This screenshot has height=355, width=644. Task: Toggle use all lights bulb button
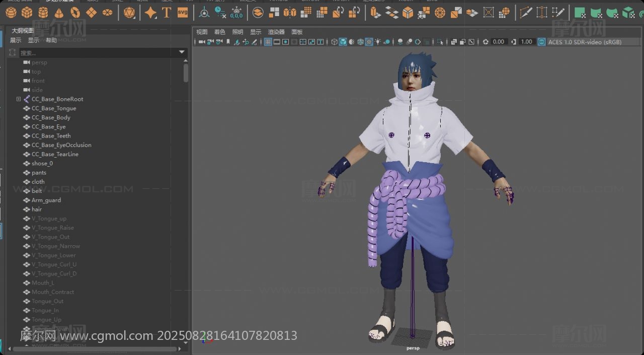[377, 42]
